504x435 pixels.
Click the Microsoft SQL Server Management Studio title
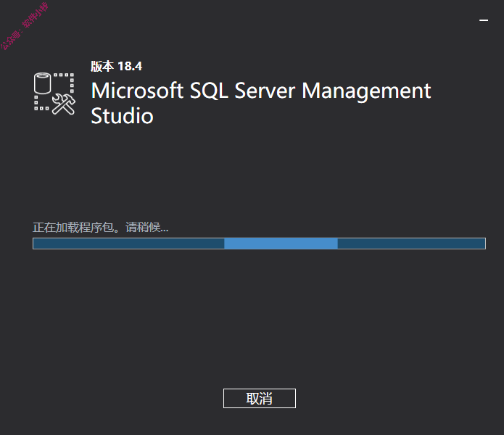click(x=260, y=103)
